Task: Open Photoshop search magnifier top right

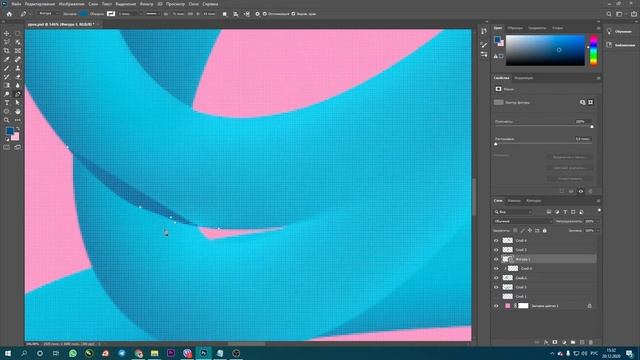Action: (x=609, y=14)
